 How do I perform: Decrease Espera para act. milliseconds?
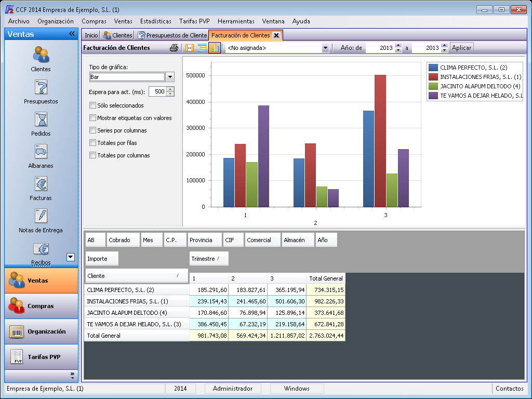(170, 94)
